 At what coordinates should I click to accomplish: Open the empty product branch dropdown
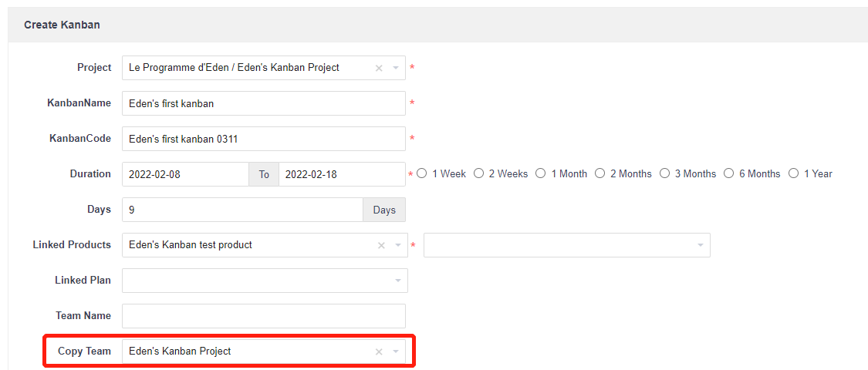pos(700,245)
